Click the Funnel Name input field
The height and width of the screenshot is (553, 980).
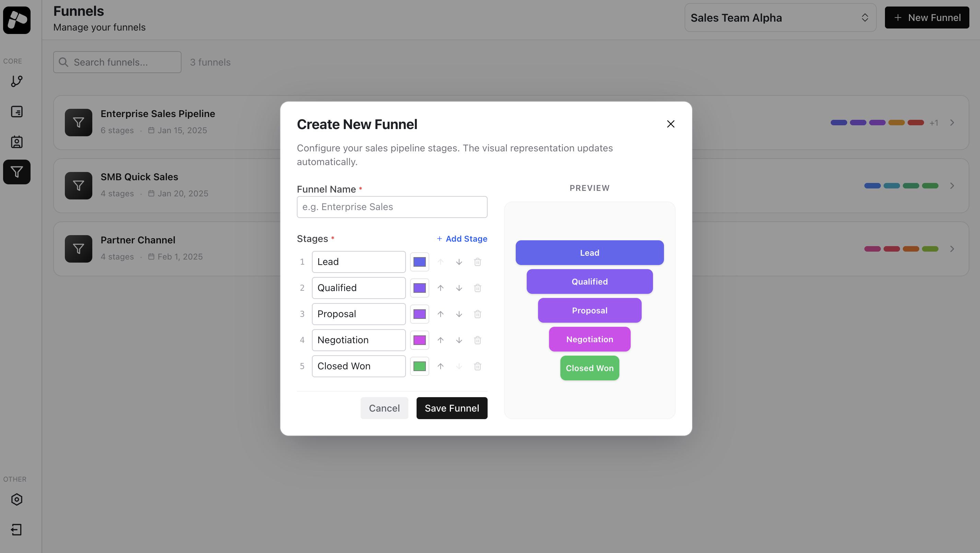[x=392, y=207]
